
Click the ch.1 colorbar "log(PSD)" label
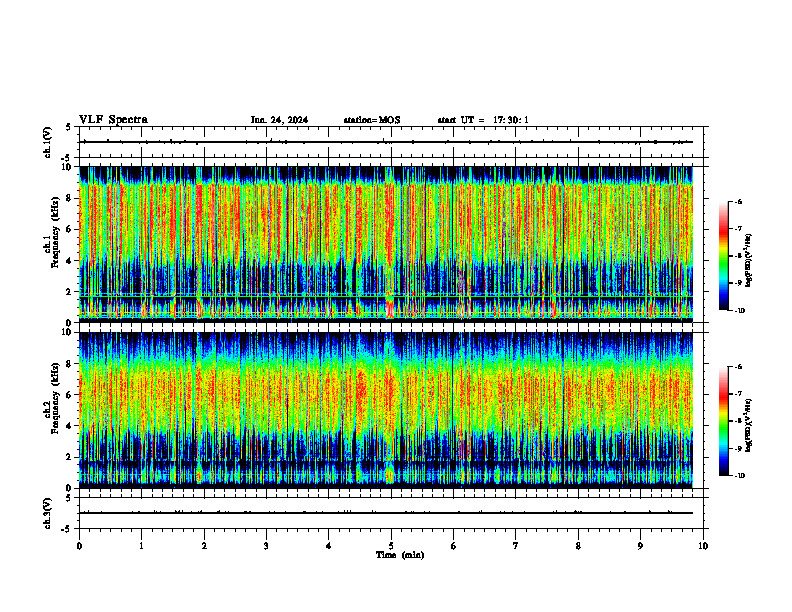749,260
